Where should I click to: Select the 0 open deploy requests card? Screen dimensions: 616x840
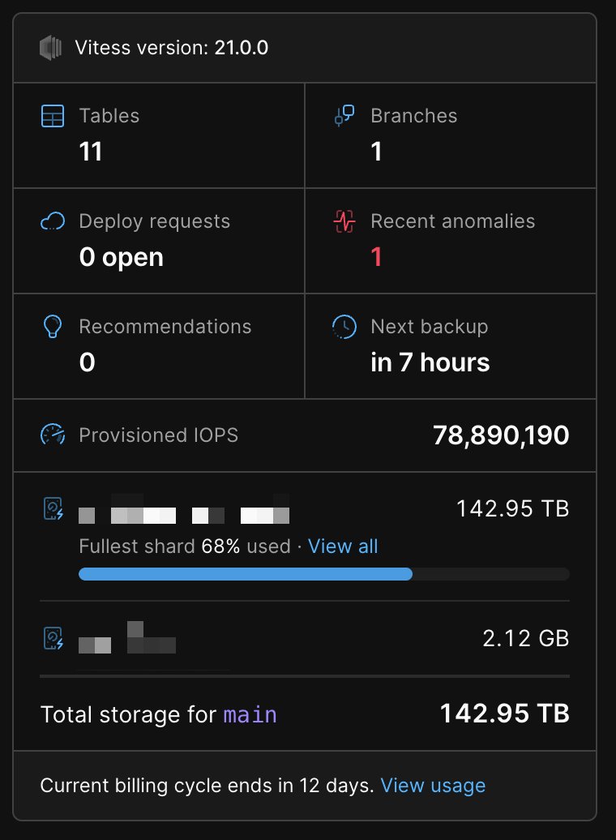click(159, 241)
